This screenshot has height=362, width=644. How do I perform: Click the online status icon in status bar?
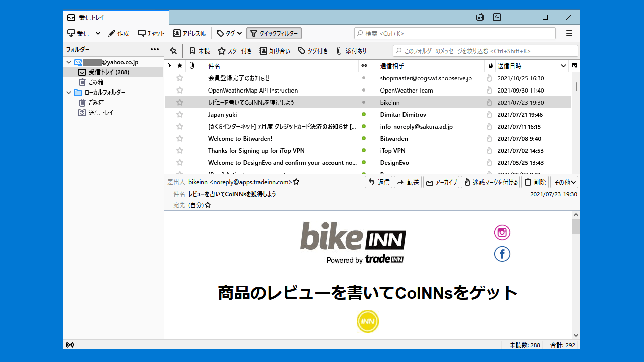[x=70, y=345]
